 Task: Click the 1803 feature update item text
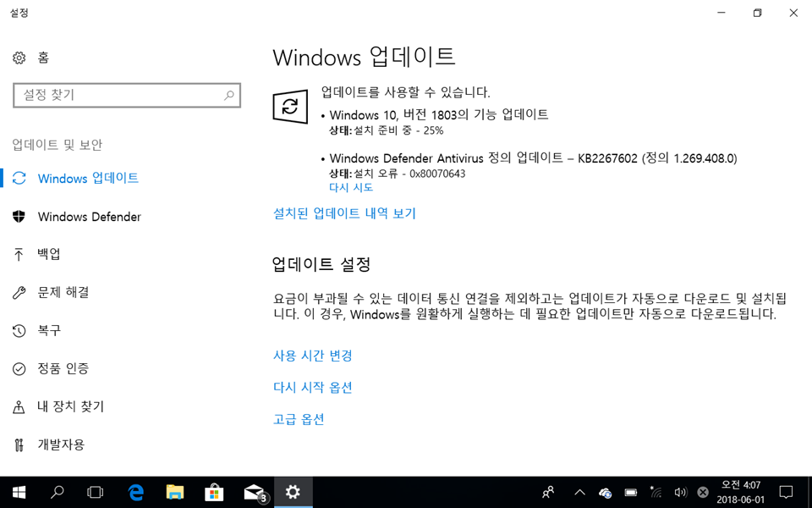[x=439, y=114]
